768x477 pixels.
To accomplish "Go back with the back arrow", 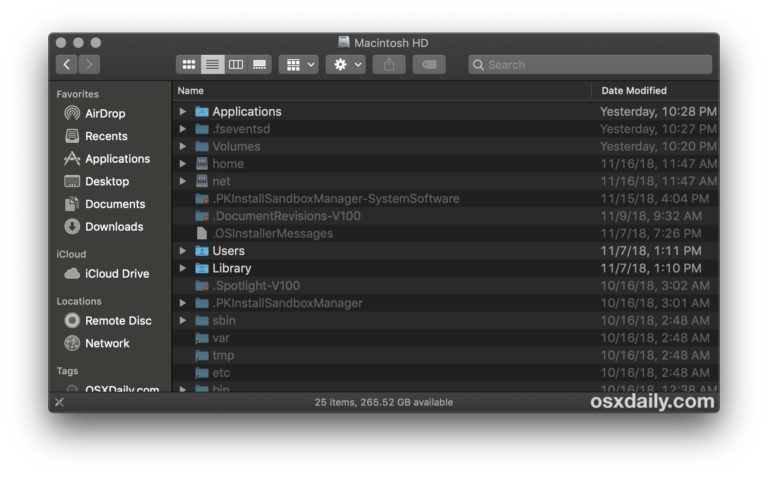I will click(x=67, y=64).
